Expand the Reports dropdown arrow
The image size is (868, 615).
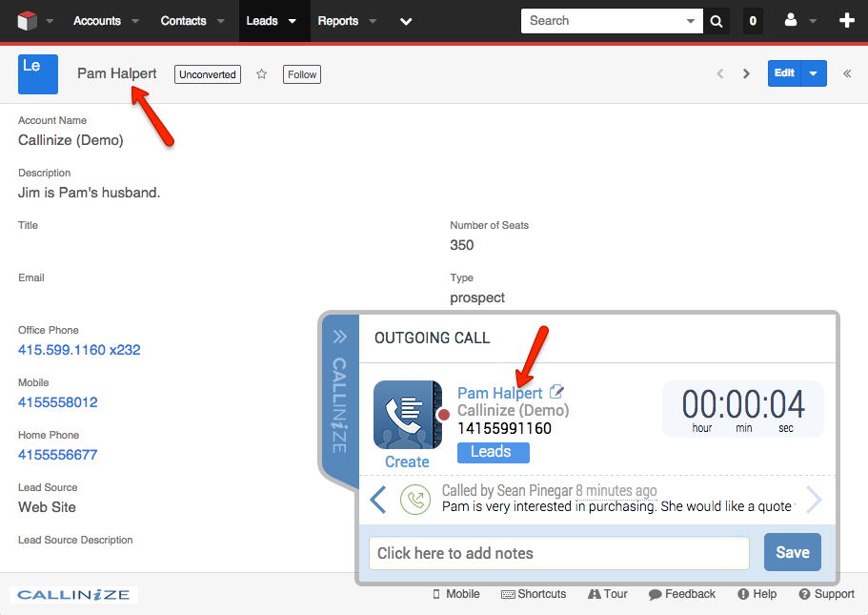click(373, 21)
